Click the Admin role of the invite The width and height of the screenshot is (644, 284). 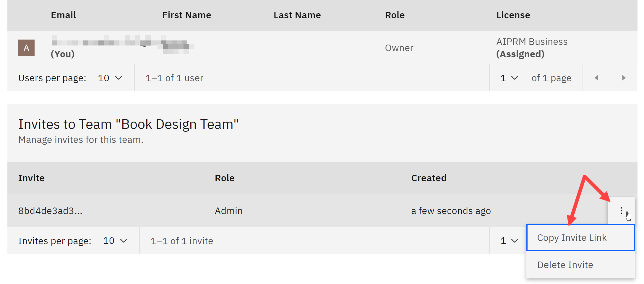[x=228, y=211]
